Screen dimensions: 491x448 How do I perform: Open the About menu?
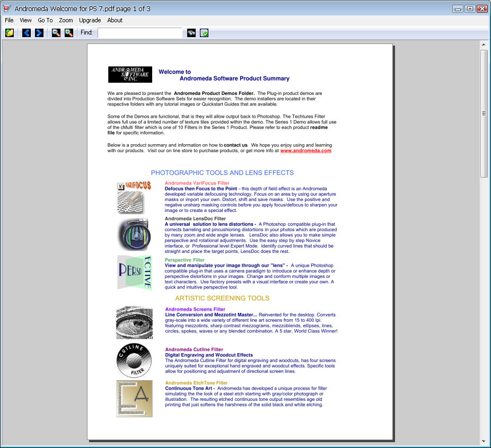(115, 20)
